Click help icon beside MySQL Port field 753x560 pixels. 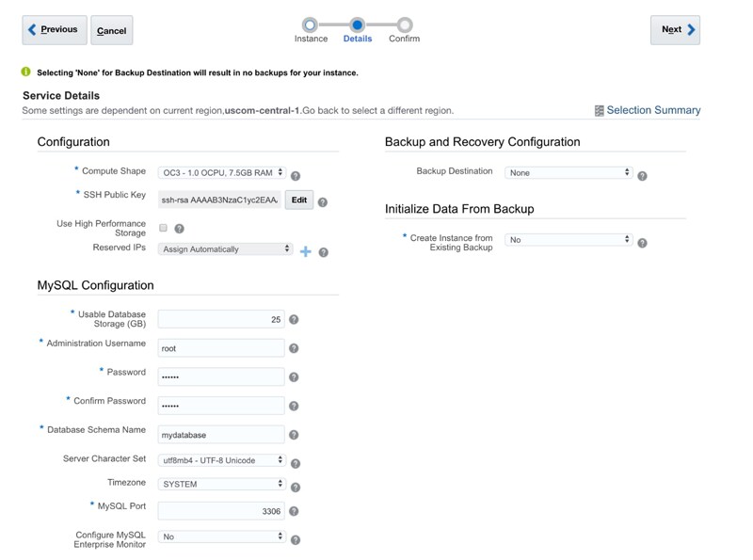[x=294, y=511]
